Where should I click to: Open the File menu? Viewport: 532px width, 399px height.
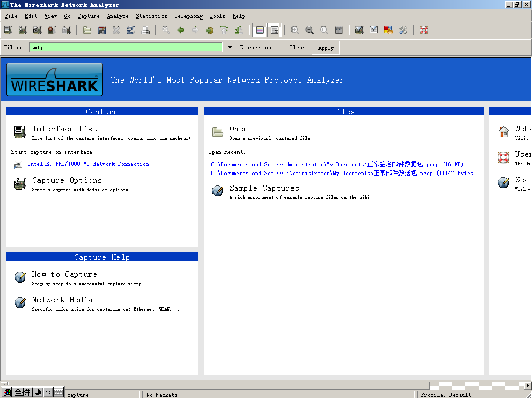tap(11, 16)
